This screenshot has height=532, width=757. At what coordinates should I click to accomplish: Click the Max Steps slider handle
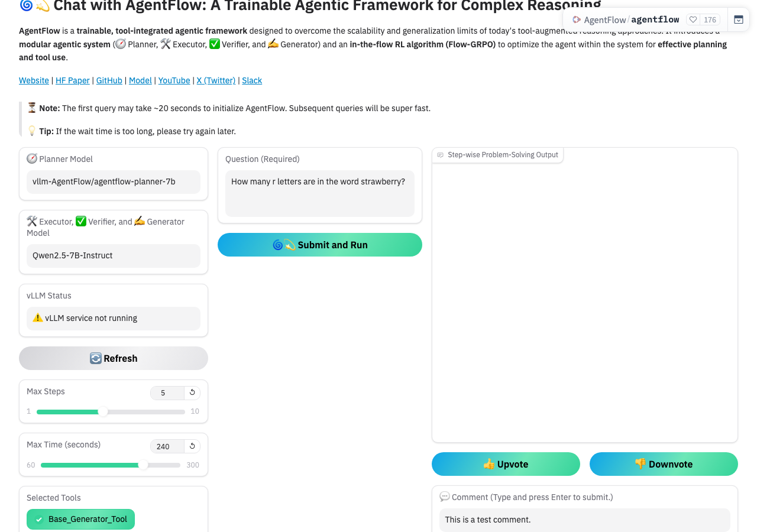(103, 411)
